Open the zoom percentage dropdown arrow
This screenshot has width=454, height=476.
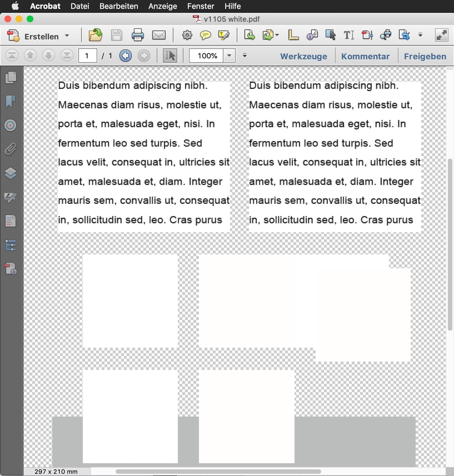[229, 56]
